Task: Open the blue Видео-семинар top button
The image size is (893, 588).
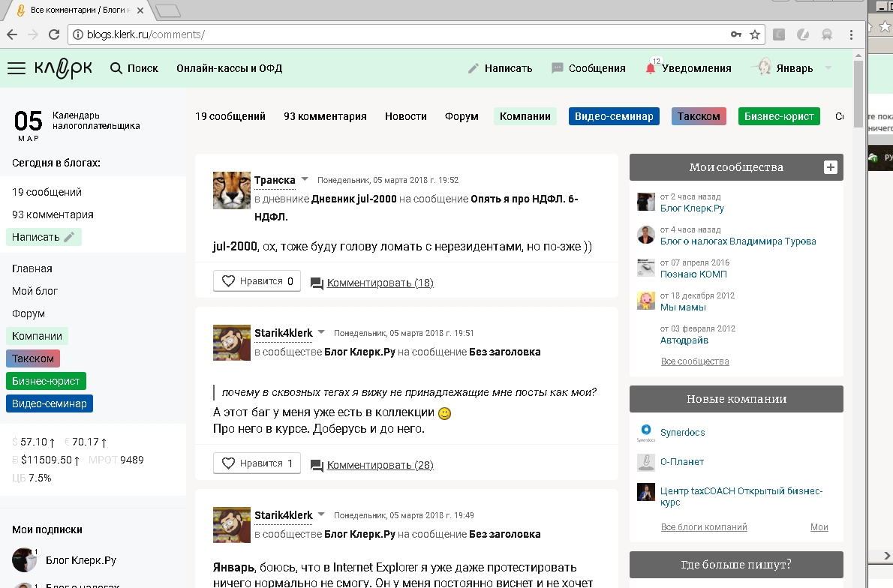Action: point(614,116)
